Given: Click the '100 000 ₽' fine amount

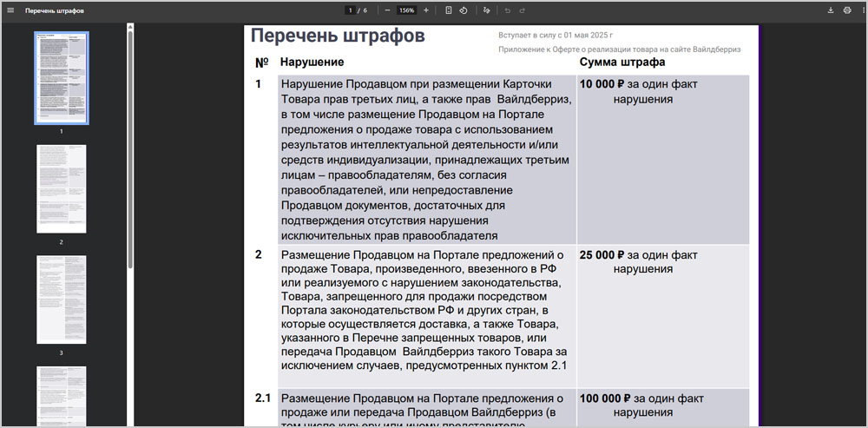Looking at the screenshot, I should pos(605,398).
